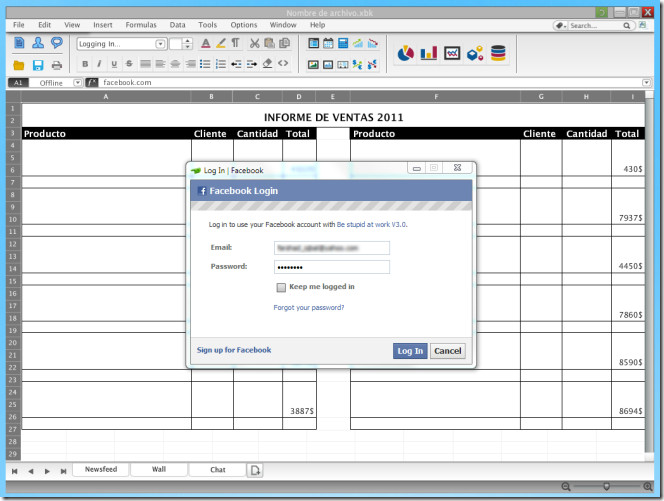Click the speech bubble chat icon
664x501 pixels.
tap(56, 43)
